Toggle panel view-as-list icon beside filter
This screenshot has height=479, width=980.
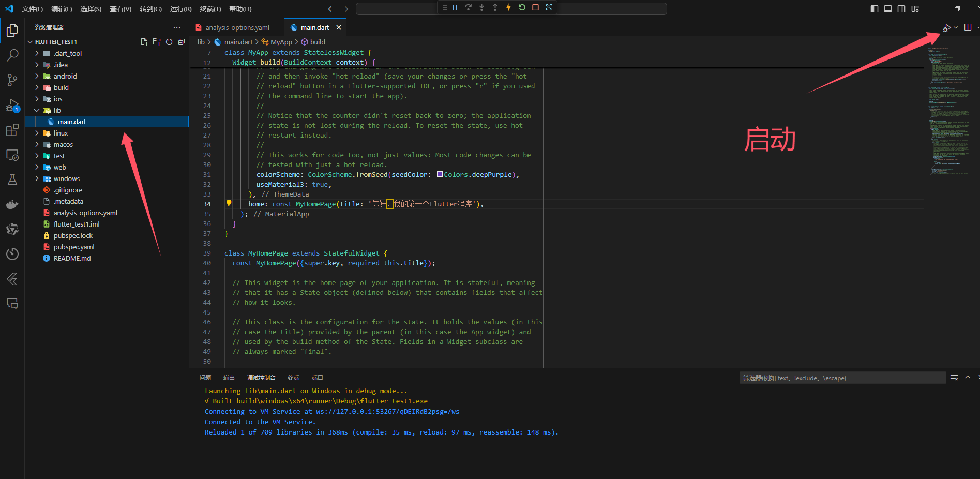[x=954, y=378]
